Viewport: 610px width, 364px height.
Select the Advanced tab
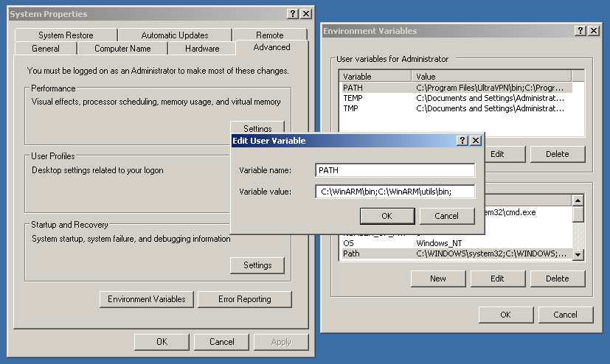click(272, 47)
